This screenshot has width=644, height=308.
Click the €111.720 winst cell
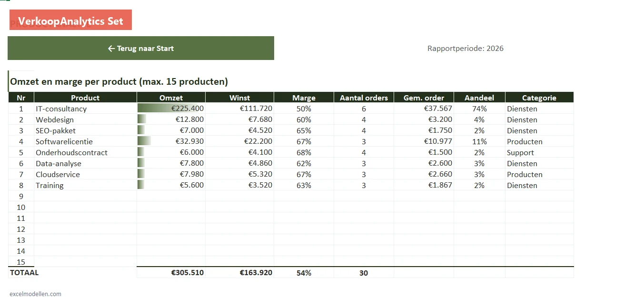pos(239,109)
